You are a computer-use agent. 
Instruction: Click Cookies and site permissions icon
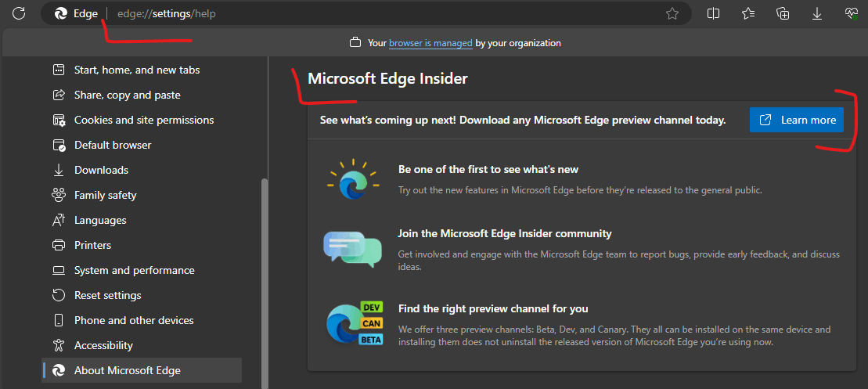59,120
